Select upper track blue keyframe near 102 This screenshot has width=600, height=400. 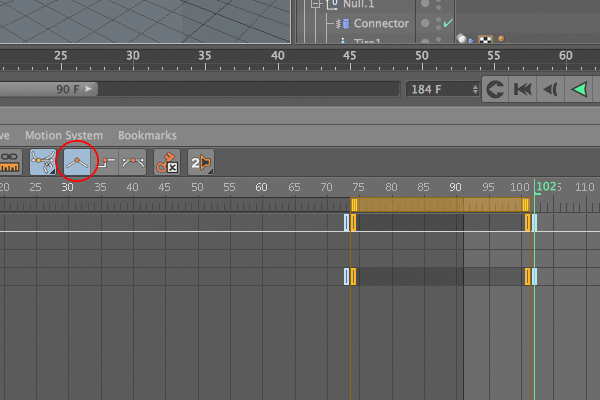[534, 223]
